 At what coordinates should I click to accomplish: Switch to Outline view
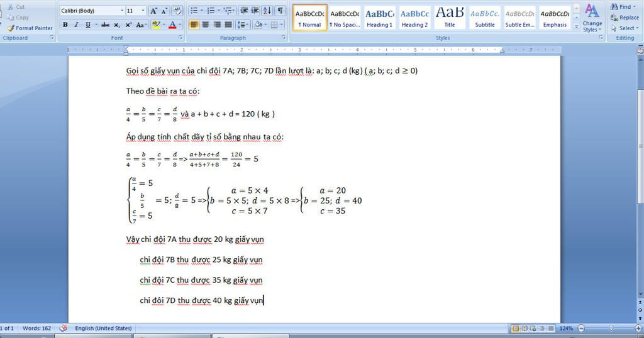542,328
